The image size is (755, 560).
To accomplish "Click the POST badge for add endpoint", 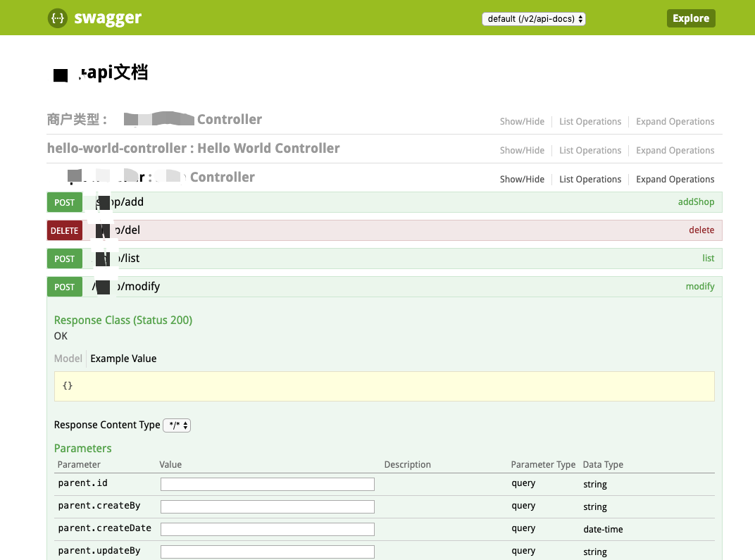I will (x=65, y=202).
